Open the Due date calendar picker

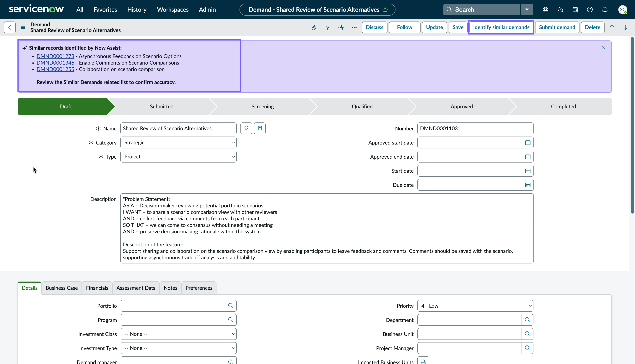528,185
